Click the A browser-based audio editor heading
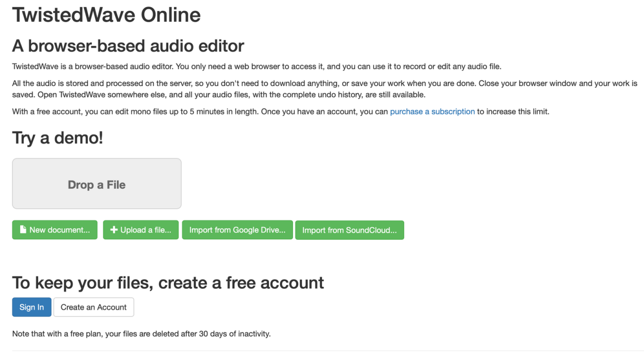This screenshot has height=362, width=644. [x=128, y=45]
